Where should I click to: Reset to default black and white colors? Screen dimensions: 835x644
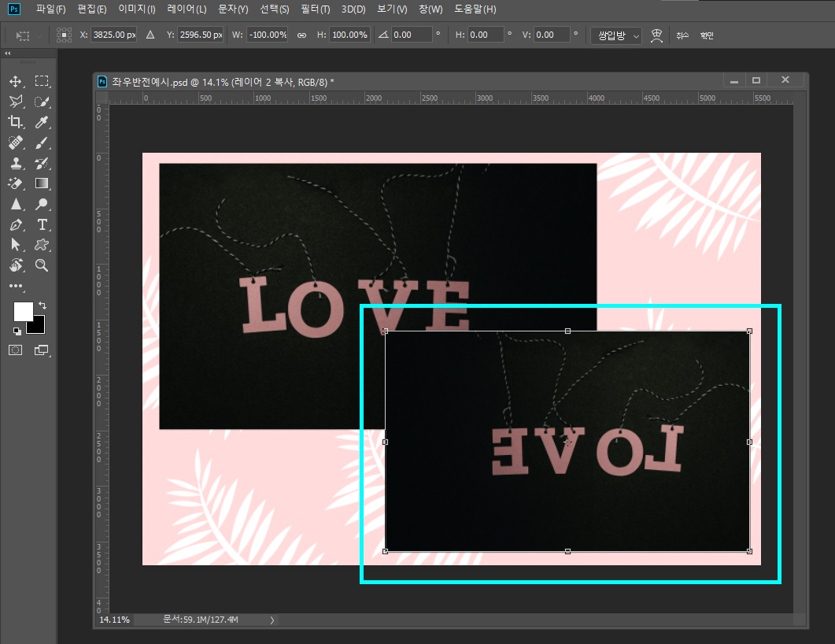coord(17,331)
